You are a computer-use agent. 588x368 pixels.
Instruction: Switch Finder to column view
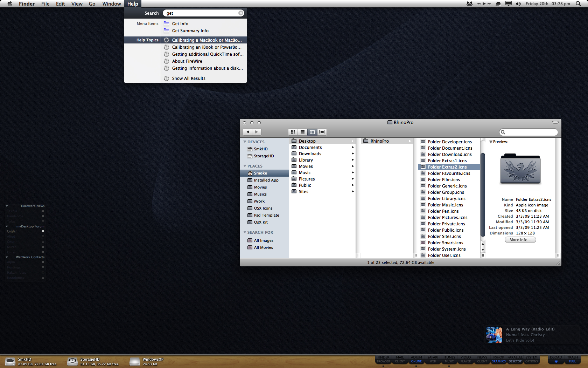click(x=312, y=132)
